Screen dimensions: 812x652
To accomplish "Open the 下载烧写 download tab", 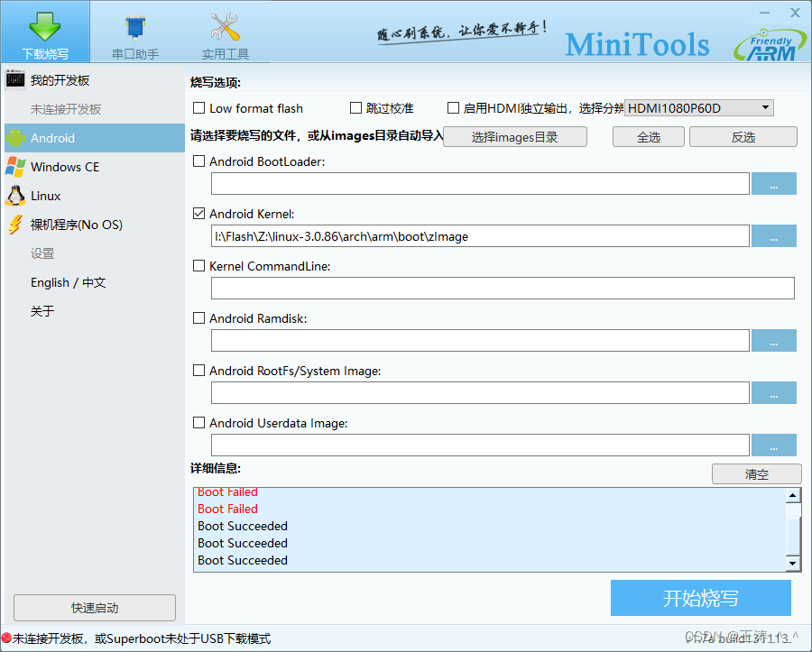I will [45, 32].
